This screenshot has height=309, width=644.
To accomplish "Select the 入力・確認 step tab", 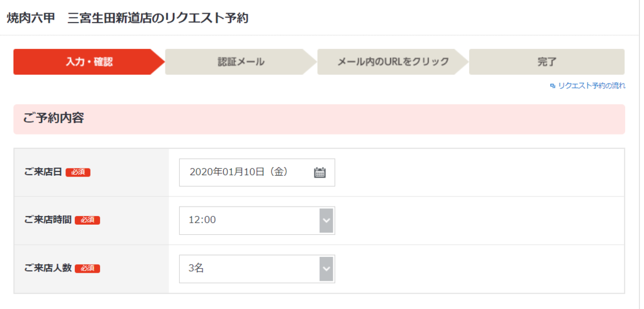I will click(89, 62).
